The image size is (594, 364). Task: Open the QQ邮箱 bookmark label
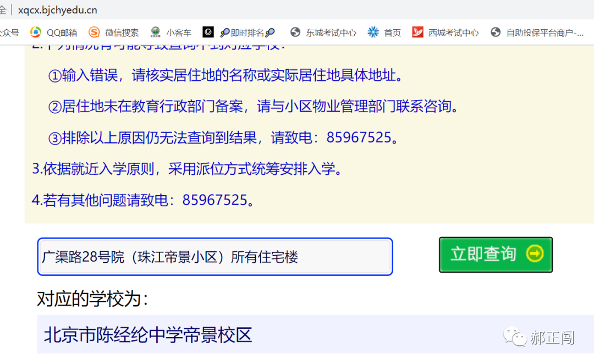pyautogui.click(x=62, y=33)
